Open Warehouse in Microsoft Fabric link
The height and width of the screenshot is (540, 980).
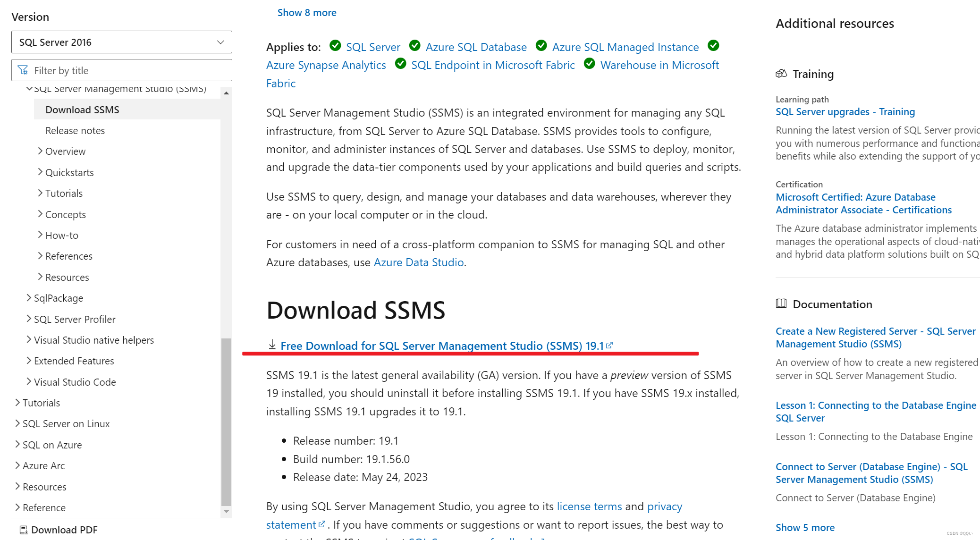tap(659, 65)
